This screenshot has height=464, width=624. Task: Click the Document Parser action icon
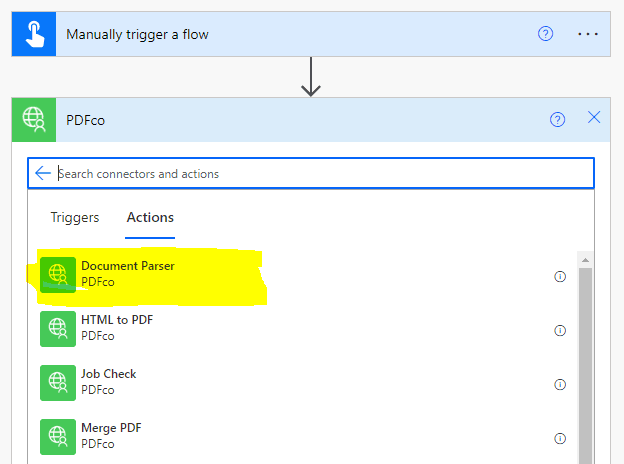click(58, 275)
